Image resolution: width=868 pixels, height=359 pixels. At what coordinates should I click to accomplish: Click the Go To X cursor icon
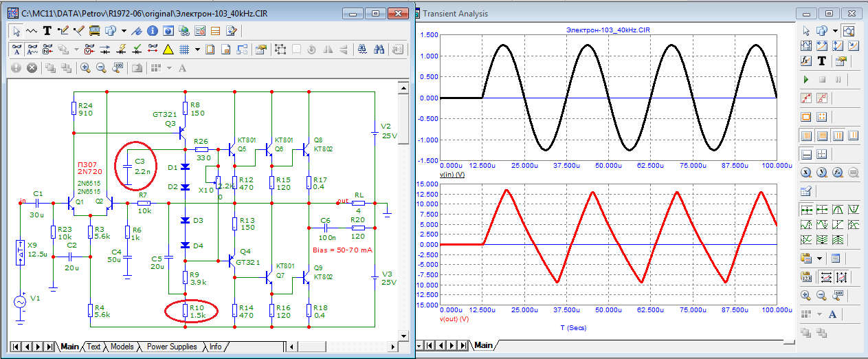pos(806,173)
